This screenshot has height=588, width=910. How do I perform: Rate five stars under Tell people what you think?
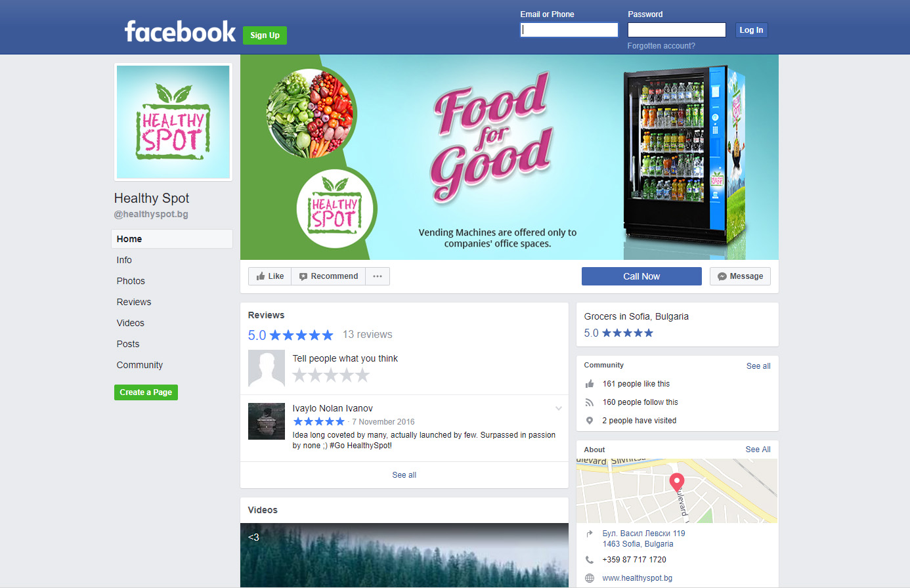[x=362, y=375]
